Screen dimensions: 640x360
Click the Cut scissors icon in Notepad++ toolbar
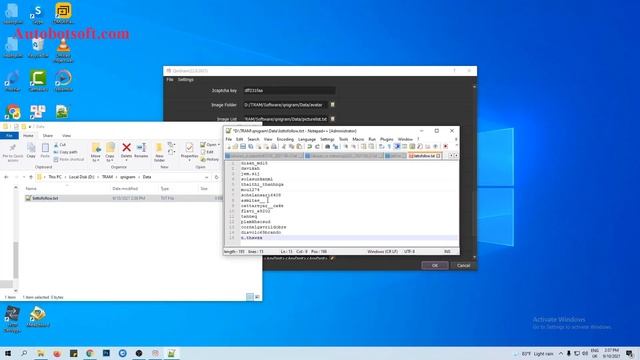click(284, 147)
